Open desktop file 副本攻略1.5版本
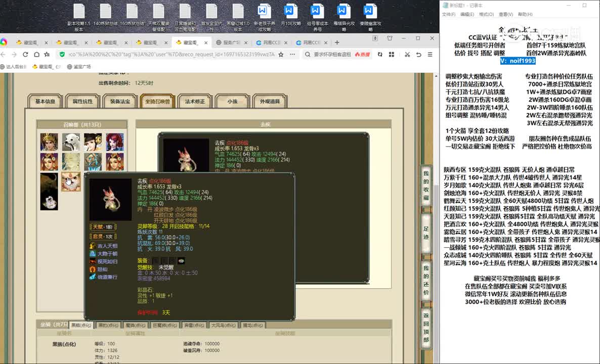 tap(79, 17)
